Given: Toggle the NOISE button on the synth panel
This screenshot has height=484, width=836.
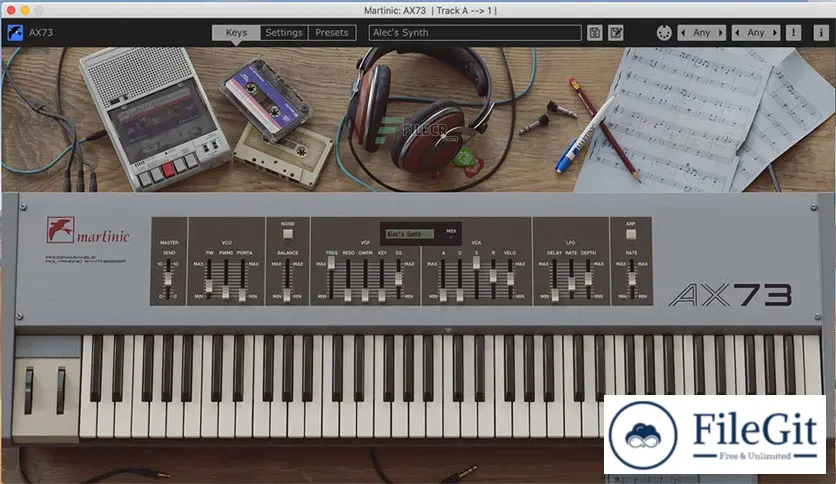Looking at the screenshot, I should [x=288, y=233].
